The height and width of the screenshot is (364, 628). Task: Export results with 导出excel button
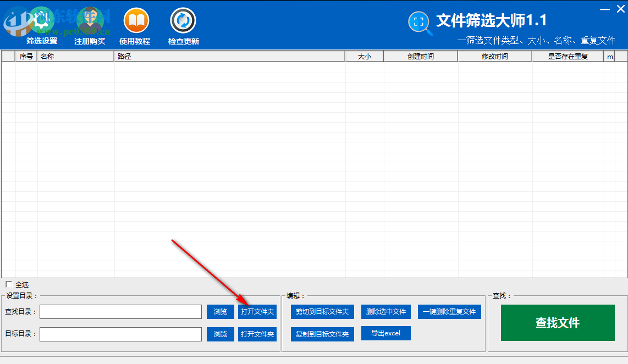[x=386, y=333]
